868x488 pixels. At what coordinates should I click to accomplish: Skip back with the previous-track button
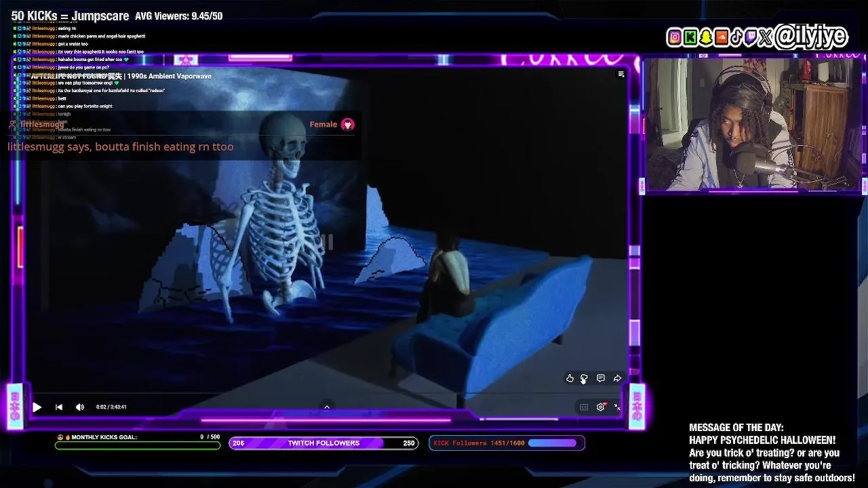click(x=59, y=407)
